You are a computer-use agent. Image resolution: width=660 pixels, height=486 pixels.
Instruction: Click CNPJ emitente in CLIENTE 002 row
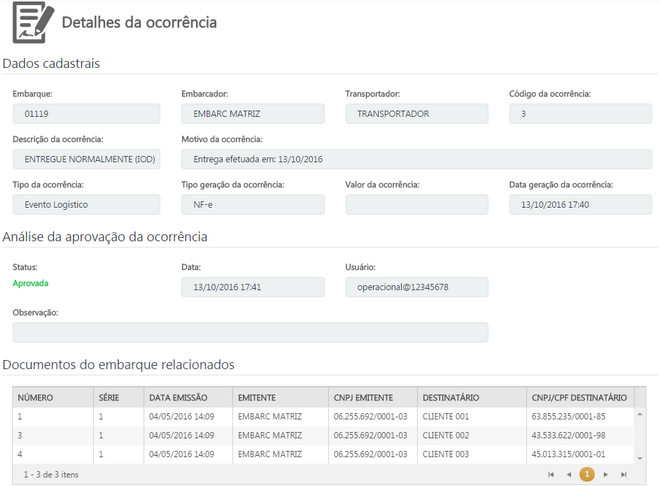tap(373, 436)
